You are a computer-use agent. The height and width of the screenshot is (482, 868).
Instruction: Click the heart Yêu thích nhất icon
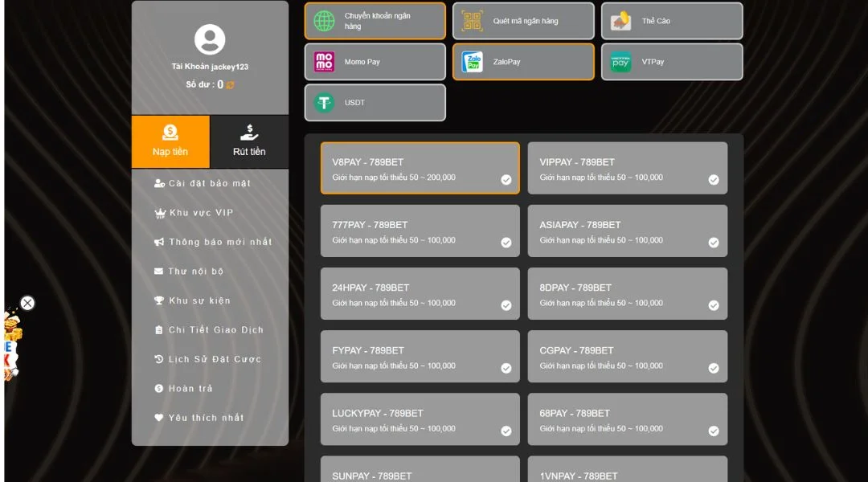pos(159,418)
